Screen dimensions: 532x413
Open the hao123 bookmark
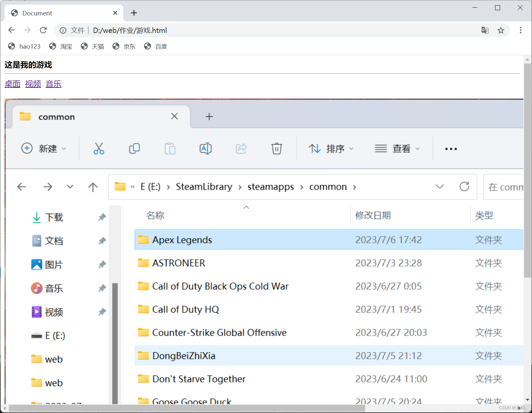click(25, 46)
